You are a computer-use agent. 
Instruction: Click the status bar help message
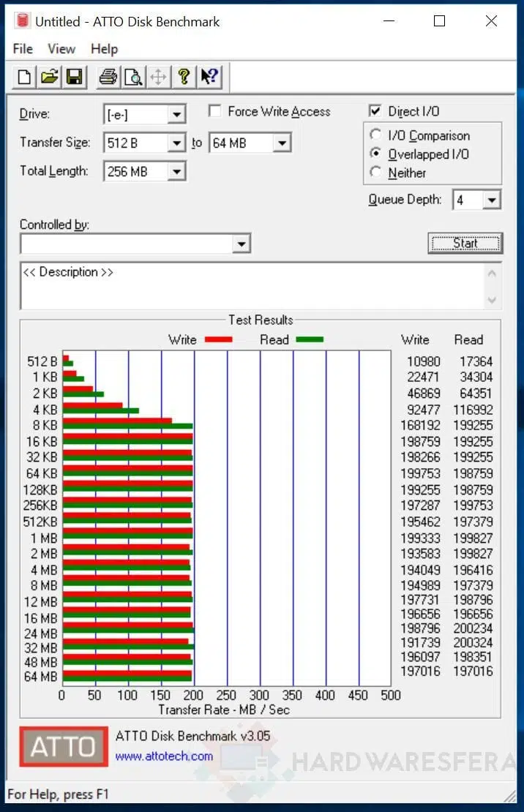58,794
